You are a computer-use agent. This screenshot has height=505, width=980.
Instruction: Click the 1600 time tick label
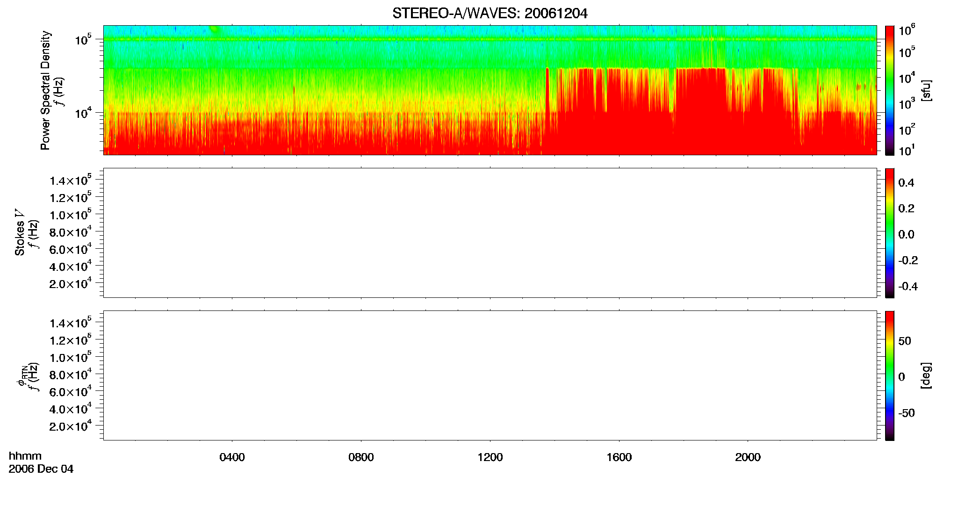(x=619, y=457)
